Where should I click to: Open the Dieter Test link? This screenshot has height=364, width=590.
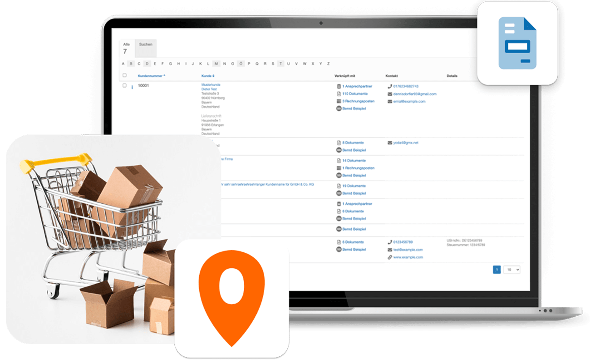coord(209,89)
